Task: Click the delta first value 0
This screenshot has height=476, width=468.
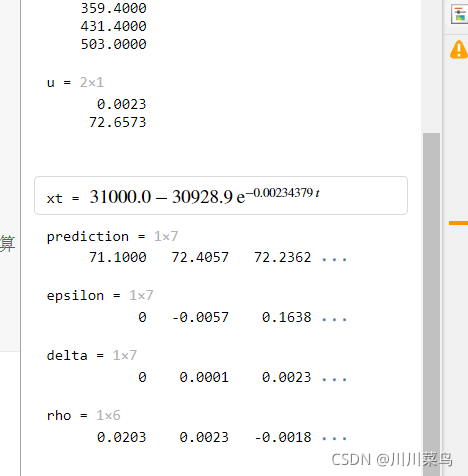Action: click(x=142, y=377)
